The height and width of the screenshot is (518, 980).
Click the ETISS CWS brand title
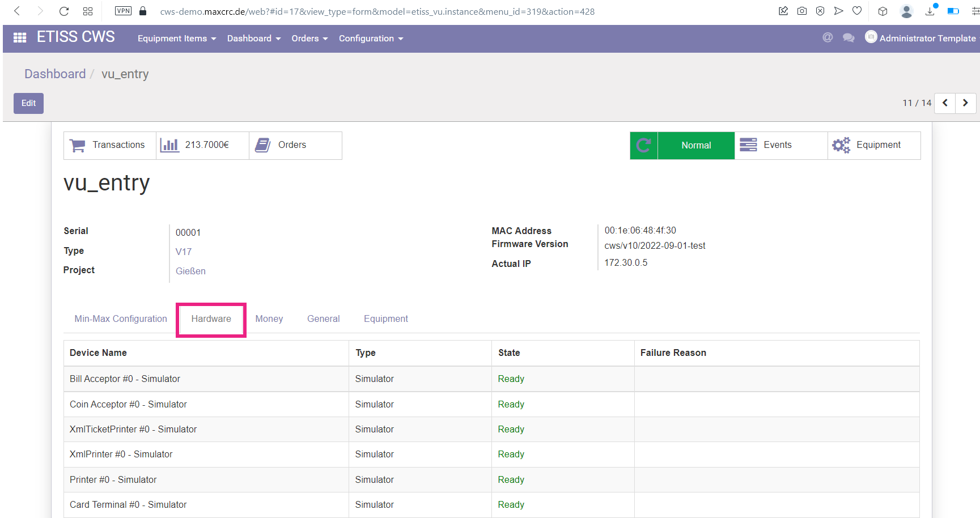click(x=75, y=37)
